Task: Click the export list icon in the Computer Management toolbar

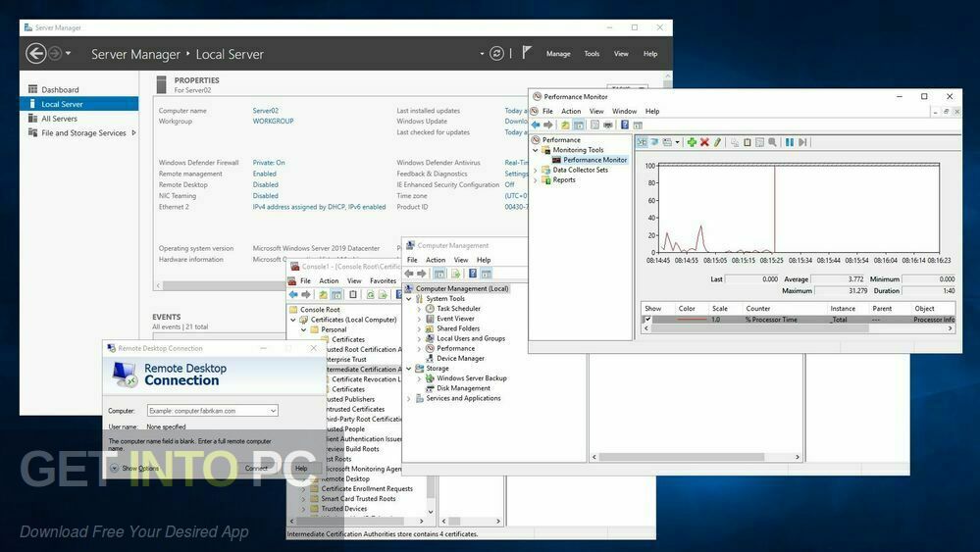Action: [455, 274]
